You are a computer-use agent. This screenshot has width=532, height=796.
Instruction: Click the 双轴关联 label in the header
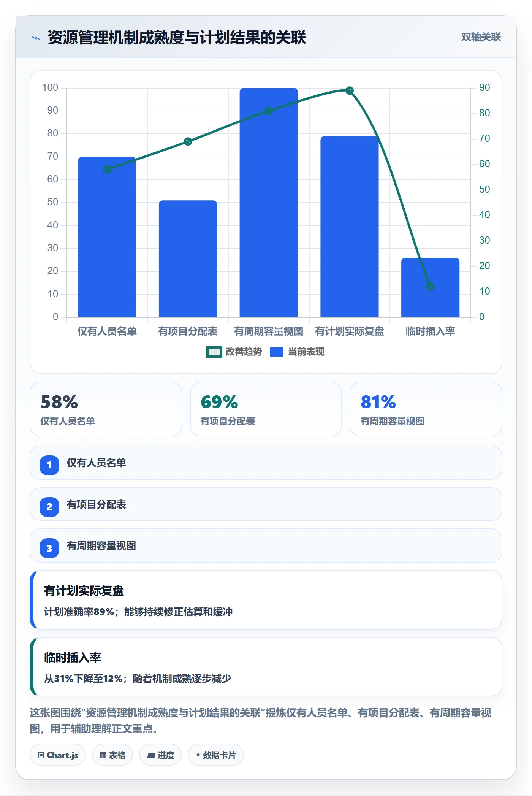pos(481,37)
